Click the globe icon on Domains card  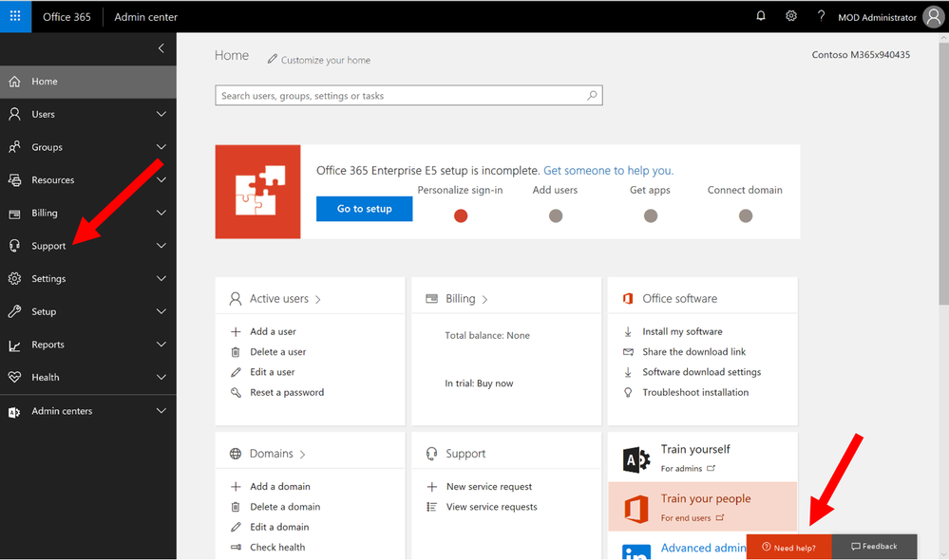point(236,454)
